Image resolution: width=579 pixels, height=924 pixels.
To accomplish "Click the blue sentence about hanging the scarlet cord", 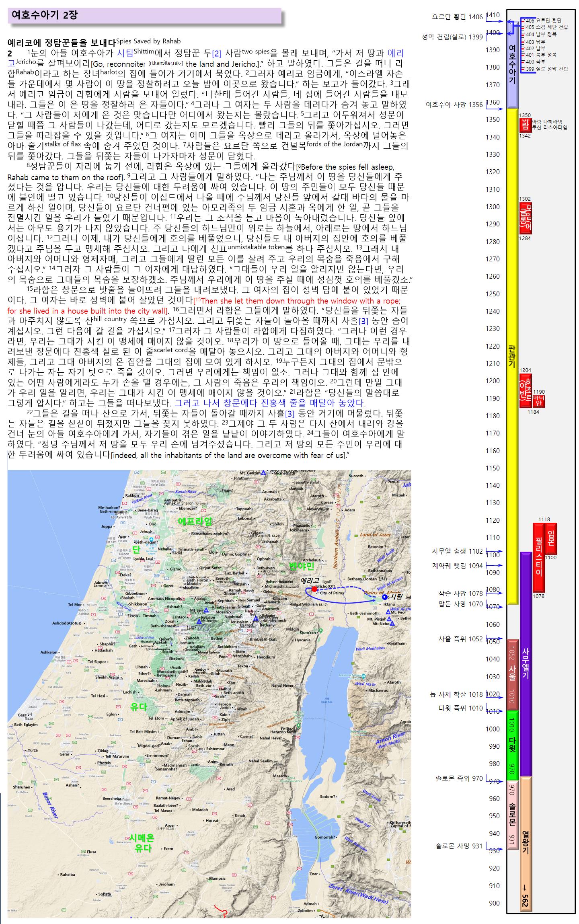I will (269, 403).
